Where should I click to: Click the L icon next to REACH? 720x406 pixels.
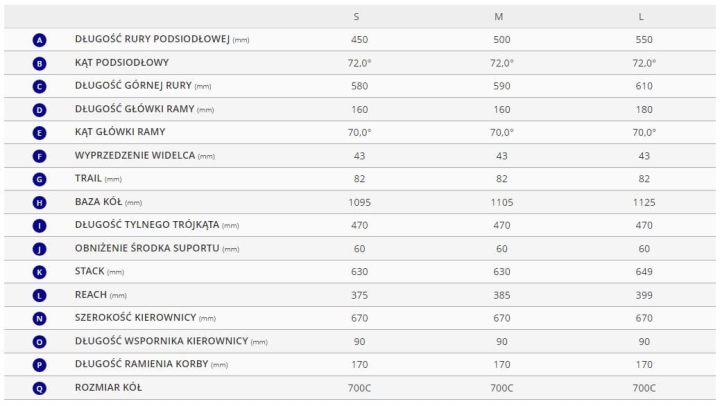click(39, 295)
